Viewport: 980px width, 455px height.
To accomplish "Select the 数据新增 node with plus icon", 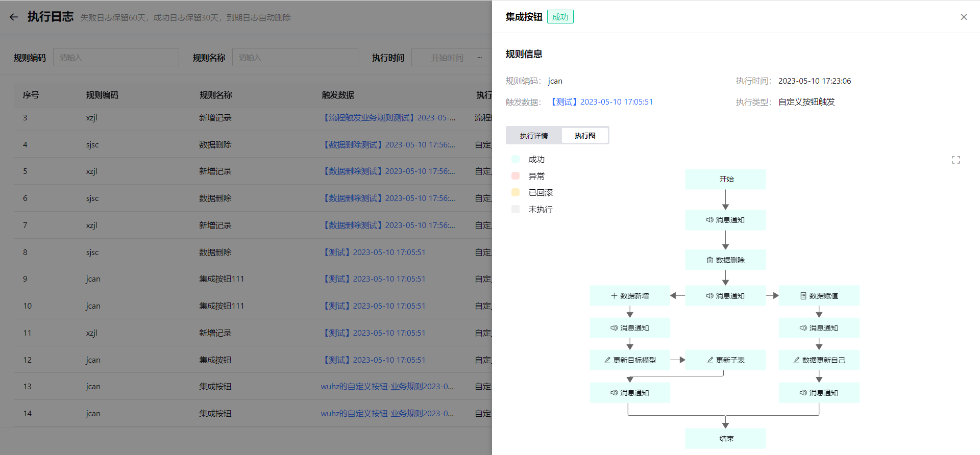I will coord(630,296).
